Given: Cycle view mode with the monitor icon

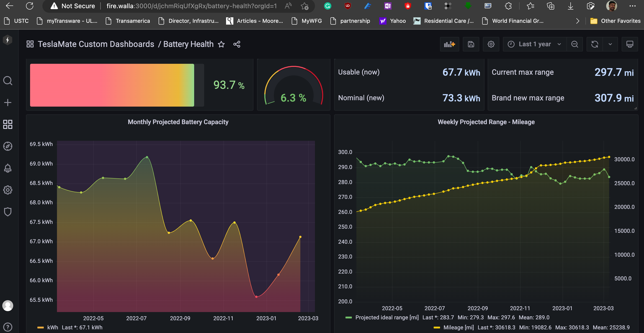Looking at the screenshot, I should (629, 44).
